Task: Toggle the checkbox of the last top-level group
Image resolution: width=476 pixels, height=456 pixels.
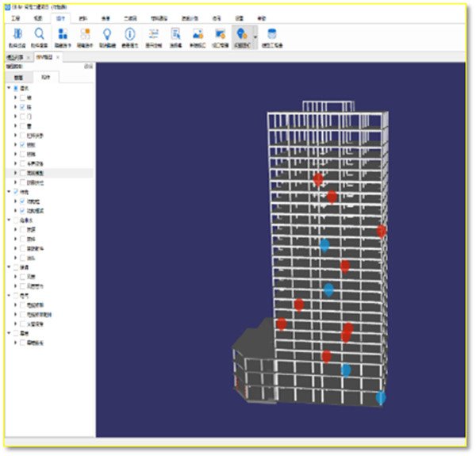Action: tap(16, 333)
